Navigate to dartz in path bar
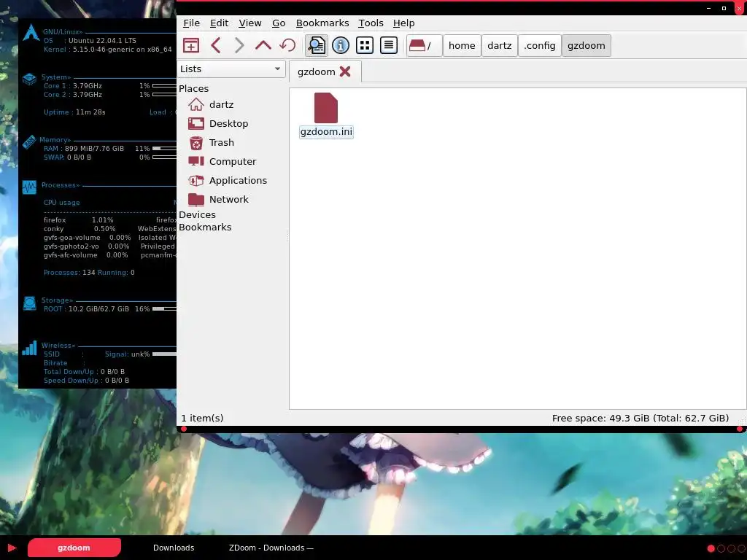 tap(499, 45)
